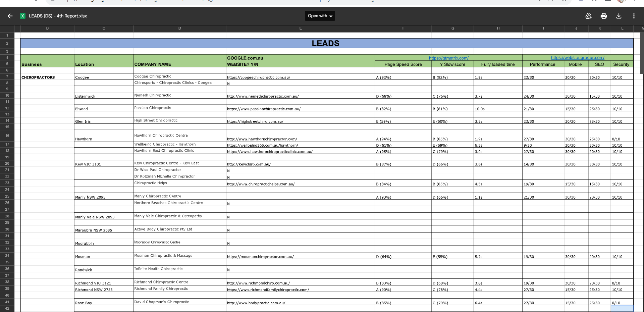Viewport: 644px width, 312px height.
Task: Click the mosmanchiropractor.com.au URL cell
Action: point(301,256)
